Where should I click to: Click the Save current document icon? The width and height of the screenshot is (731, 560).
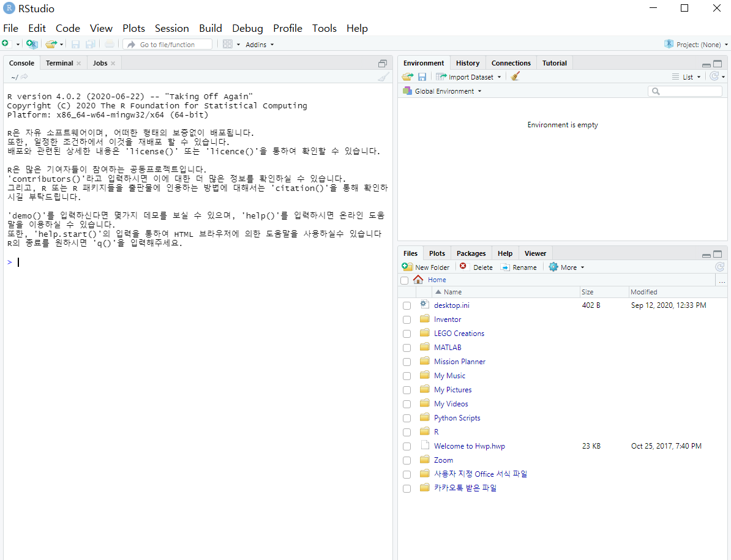[75, 44]
